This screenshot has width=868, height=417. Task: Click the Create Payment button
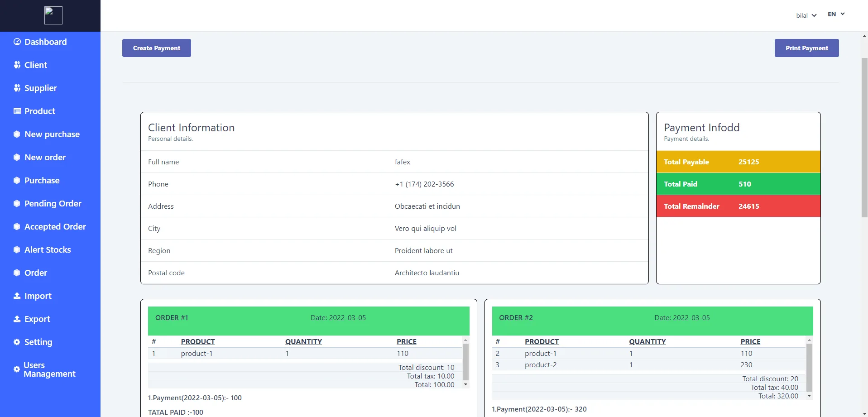point(157,48)
